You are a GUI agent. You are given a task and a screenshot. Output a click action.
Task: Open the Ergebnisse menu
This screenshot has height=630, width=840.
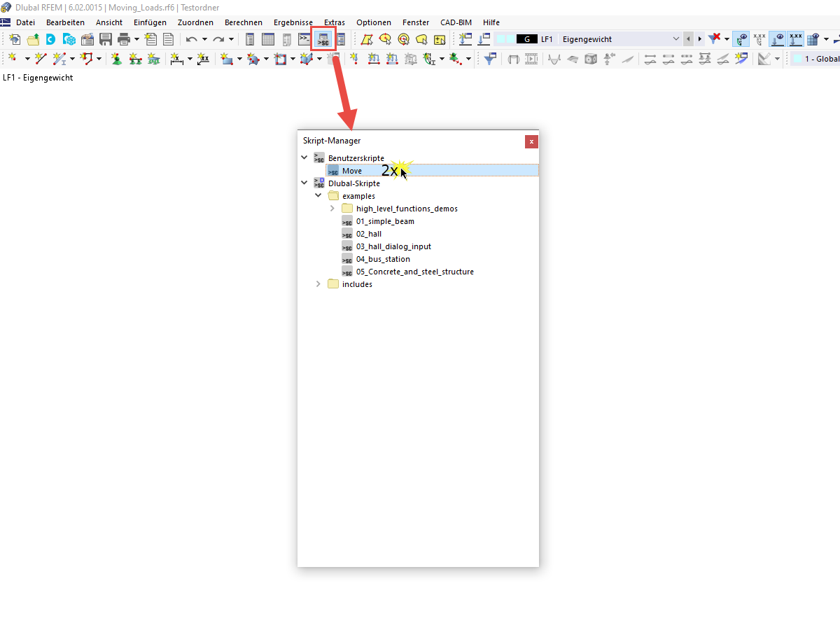(293, 22)
